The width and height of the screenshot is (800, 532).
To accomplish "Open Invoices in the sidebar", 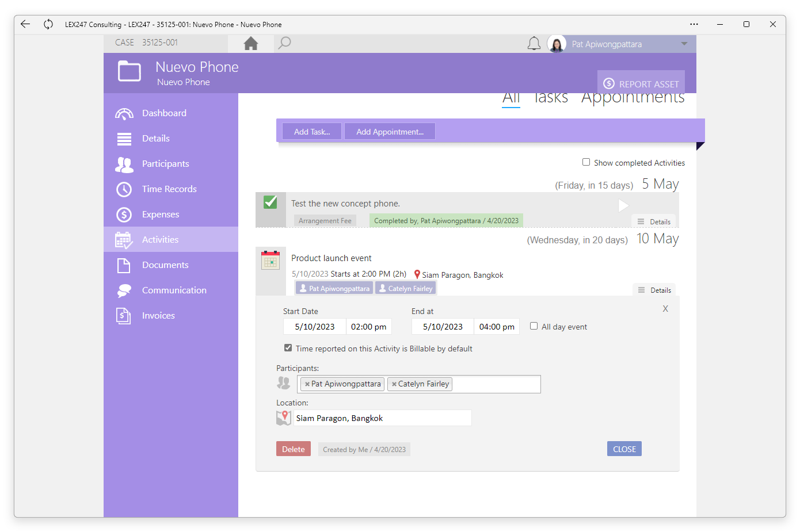I will pos(171,316).
